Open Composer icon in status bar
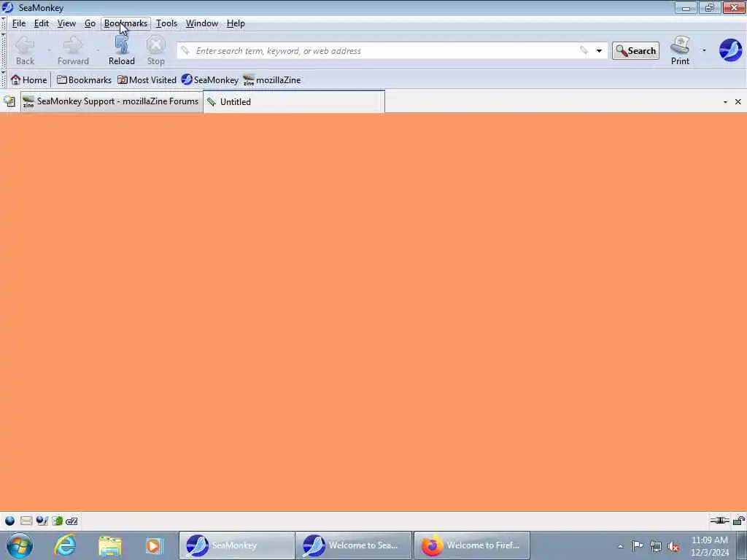Image resolution: width=747 pixels, height=560 pixels. [42, 521]
